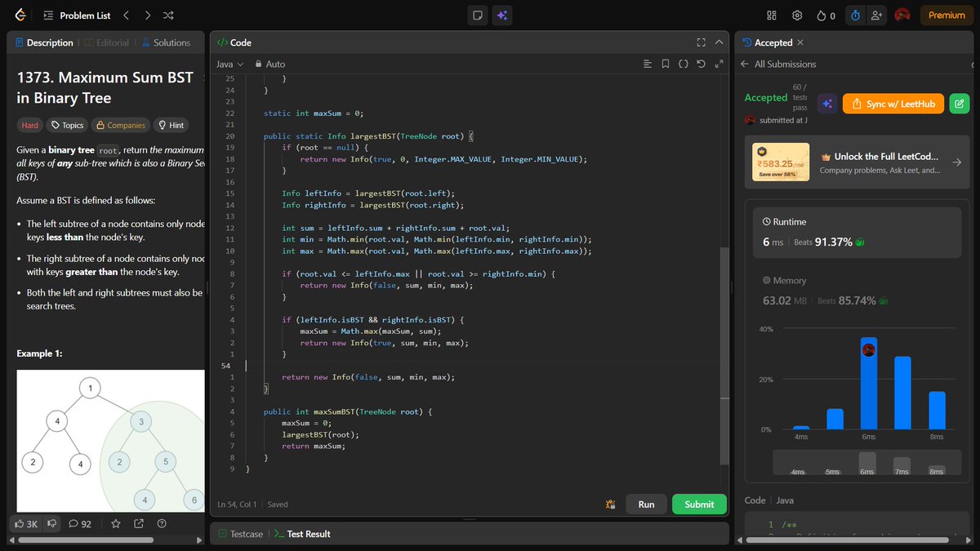The width and height of the screenshot is (980, 551).
Task: Click the Example 1 tree image
Action: pos(110,441)
